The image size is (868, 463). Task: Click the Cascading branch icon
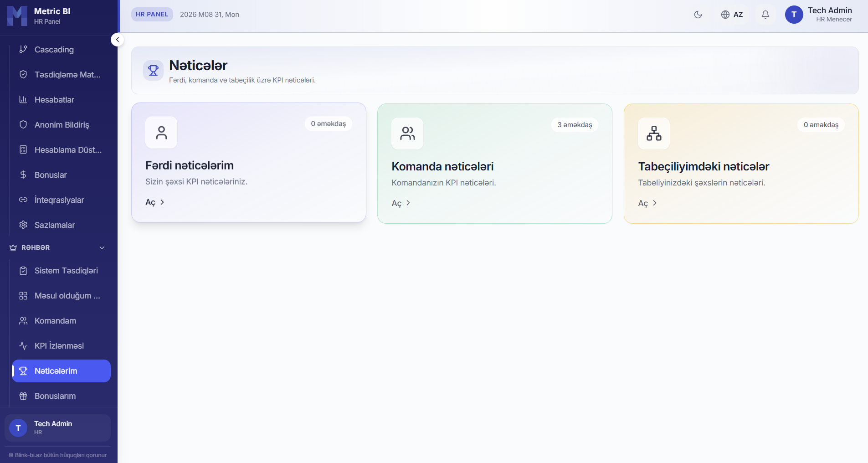coord(23,49)
